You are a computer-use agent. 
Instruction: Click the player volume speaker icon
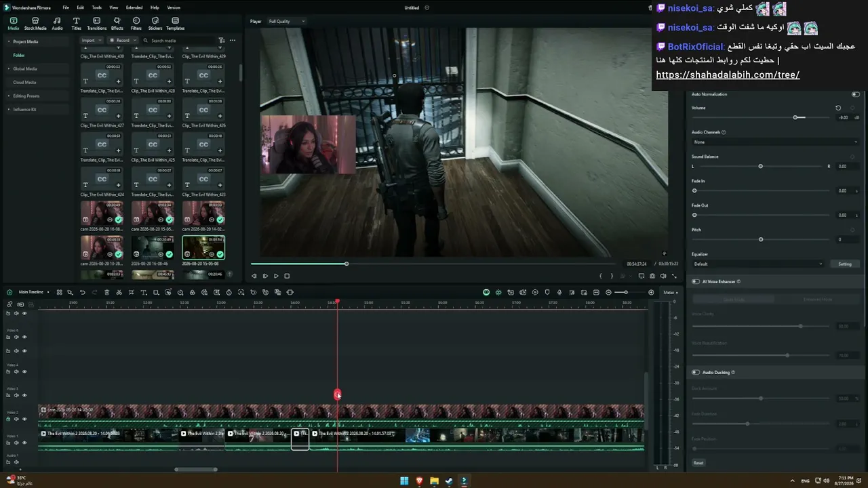point(663,276)
